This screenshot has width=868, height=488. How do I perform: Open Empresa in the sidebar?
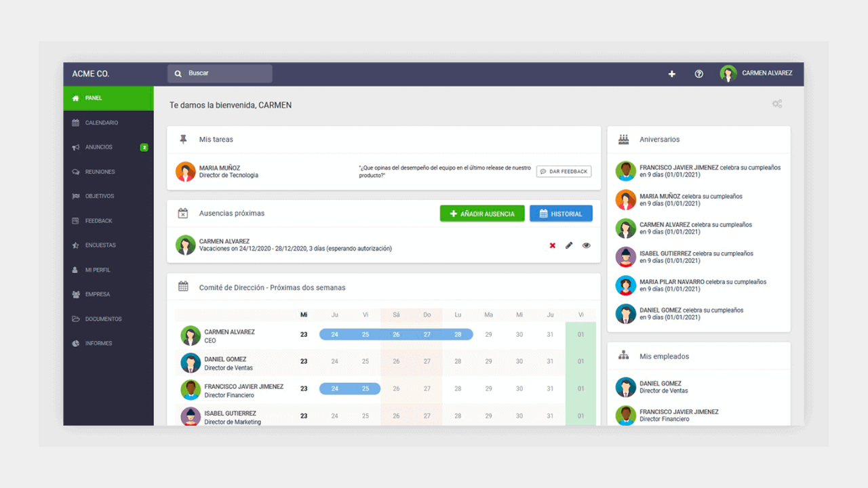pos(108,294)
